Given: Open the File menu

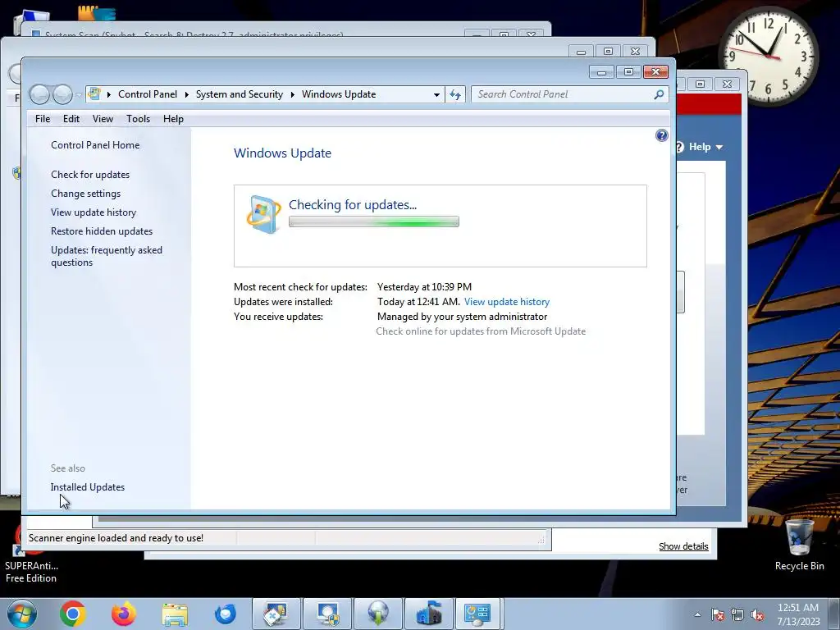Looking at the screenshot, I should [43, 119].
